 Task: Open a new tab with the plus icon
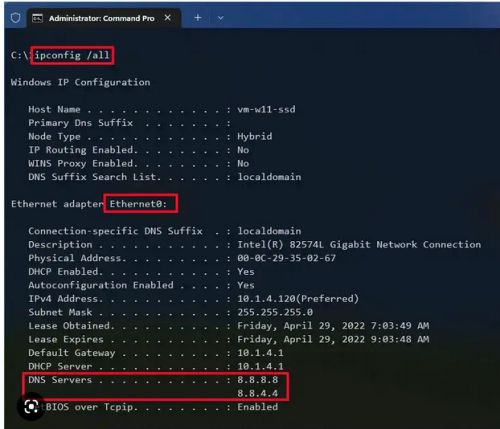198,18
